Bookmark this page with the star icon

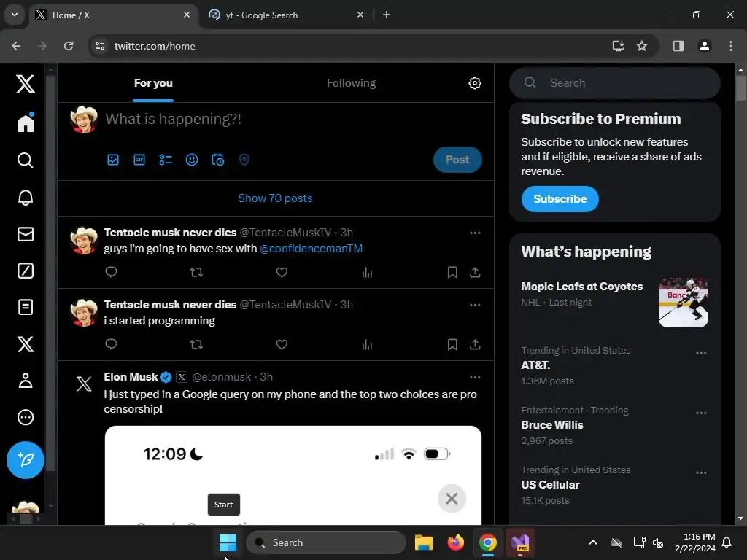click(642, 46)
